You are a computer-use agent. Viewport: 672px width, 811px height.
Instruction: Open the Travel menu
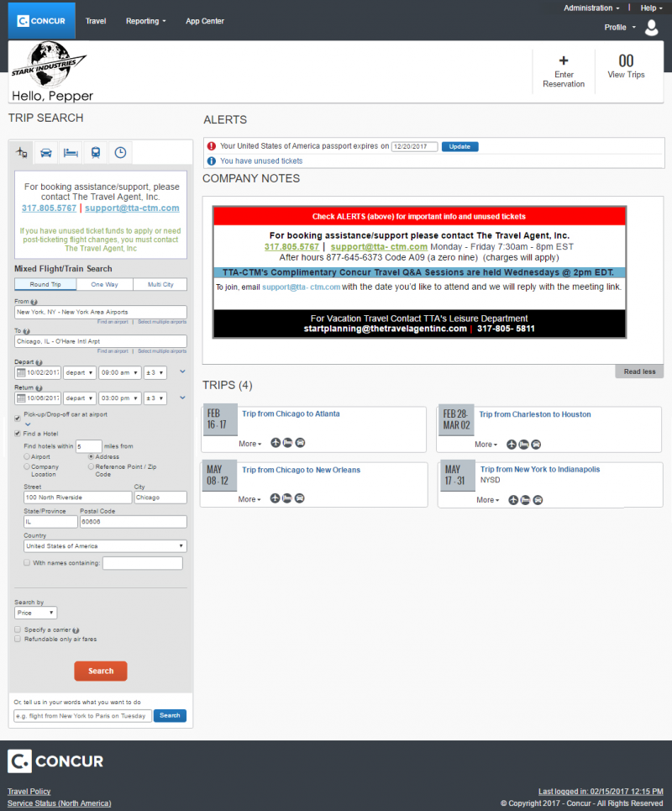point(96,21)
